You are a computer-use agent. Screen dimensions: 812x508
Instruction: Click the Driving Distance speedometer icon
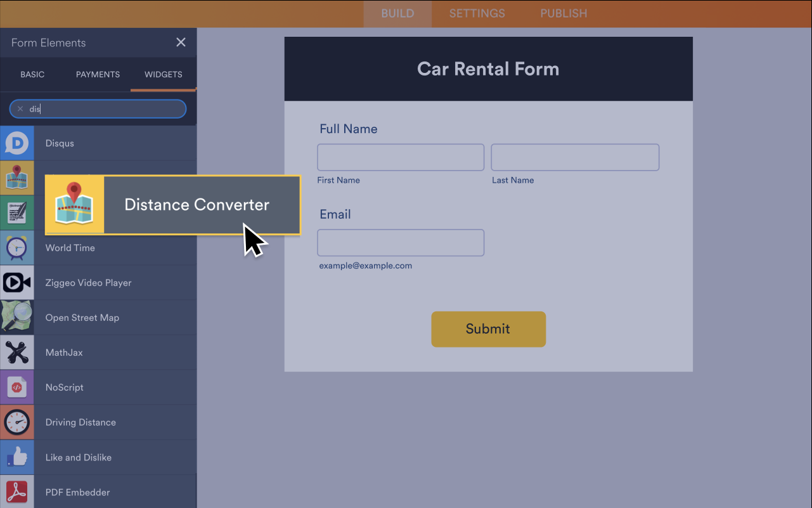point(16,422)
